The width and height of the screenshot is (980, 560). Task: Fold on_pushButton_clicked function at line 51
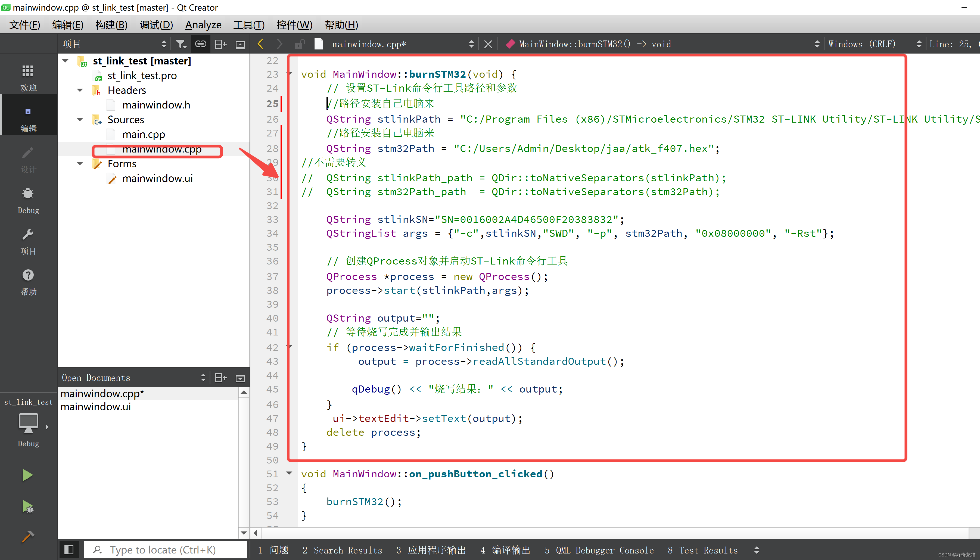pyautogui.click(x=290, y=473)
